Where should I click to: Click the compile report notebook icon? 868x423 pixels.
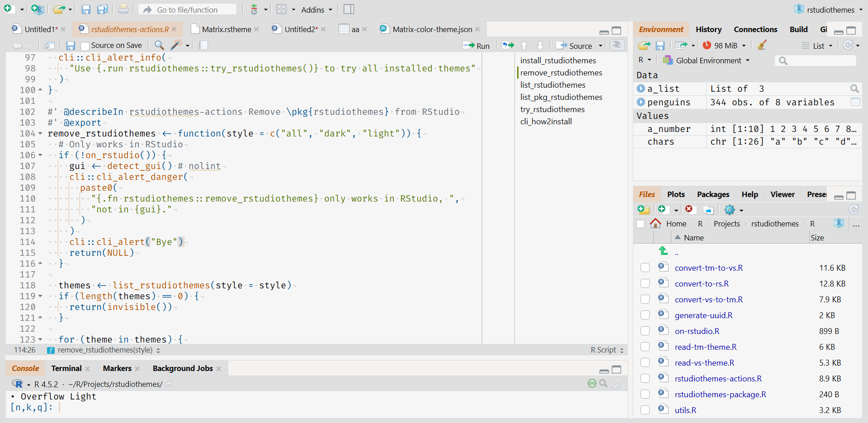pyautogui.click(x=203, y=45)
